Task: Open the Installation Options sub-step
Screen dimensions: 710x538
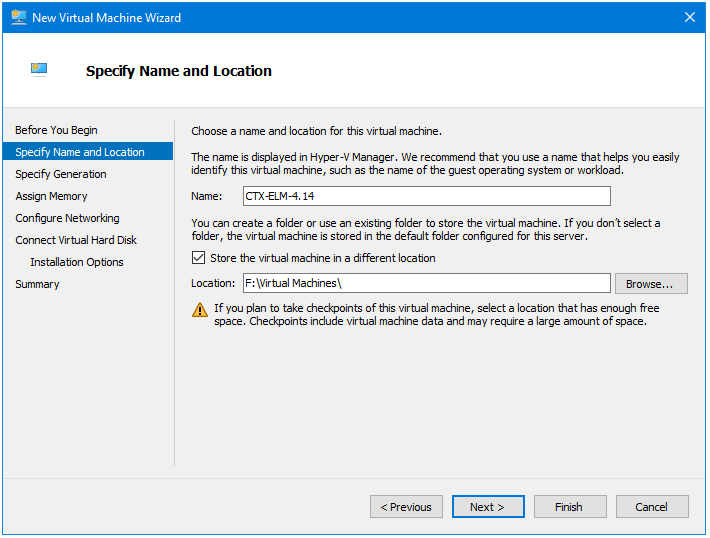Action: [x=77, y=262]
